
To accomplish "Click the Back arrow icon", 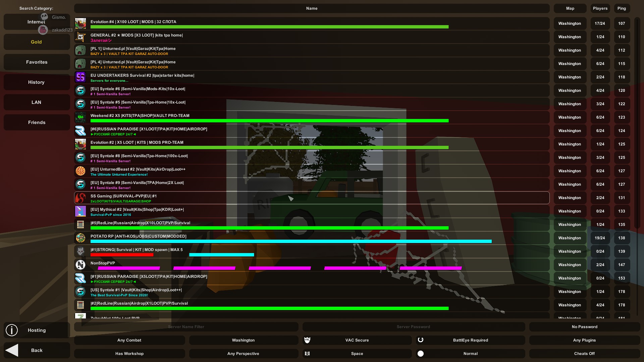I will coord(12,350).
